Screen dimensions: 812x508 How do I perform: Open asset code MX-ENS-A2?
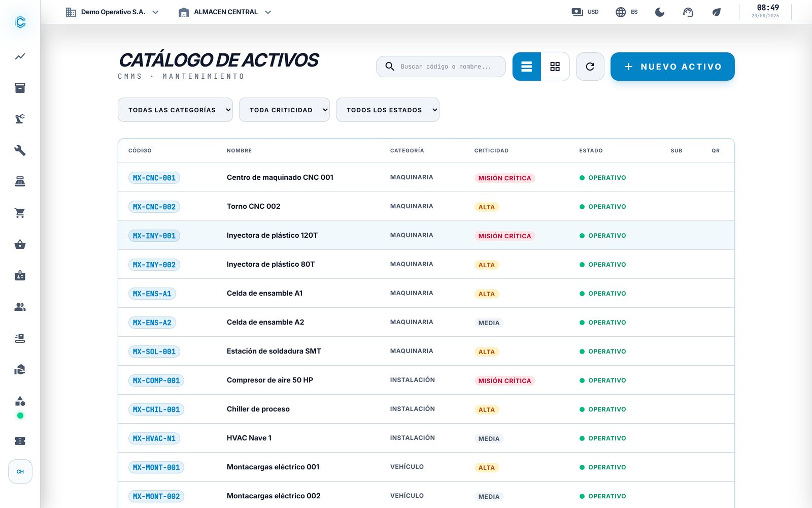click(x=152, y=323)
